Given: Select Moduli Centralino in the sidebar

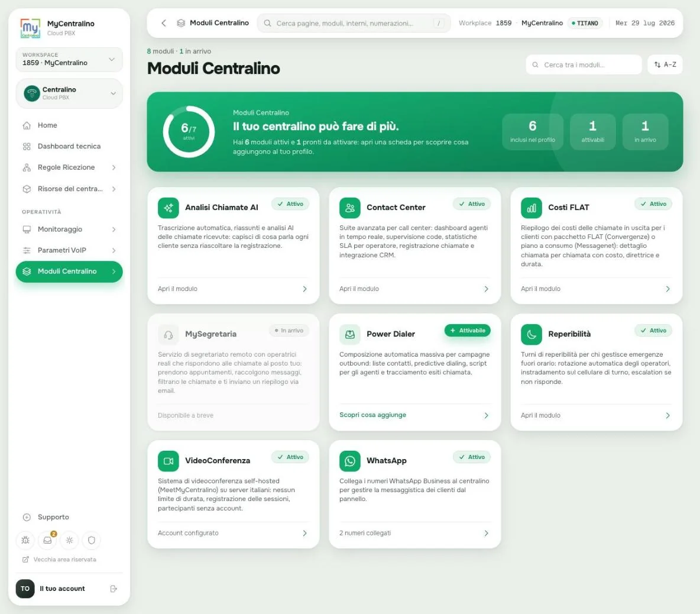Looking at the screenshot, I should pos(69,272).
